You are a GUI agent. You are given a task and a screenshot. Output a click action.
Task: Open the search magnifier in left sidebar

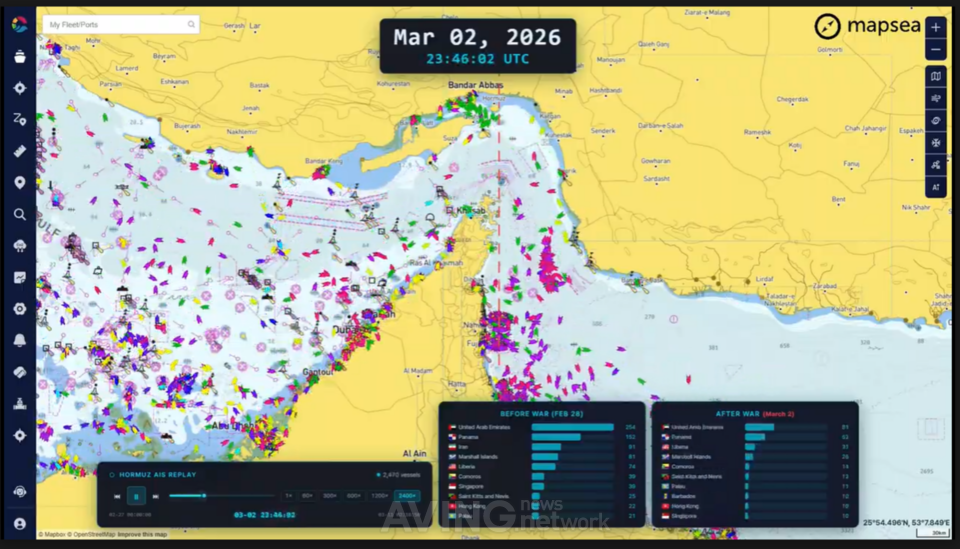(x=19, y=214)
